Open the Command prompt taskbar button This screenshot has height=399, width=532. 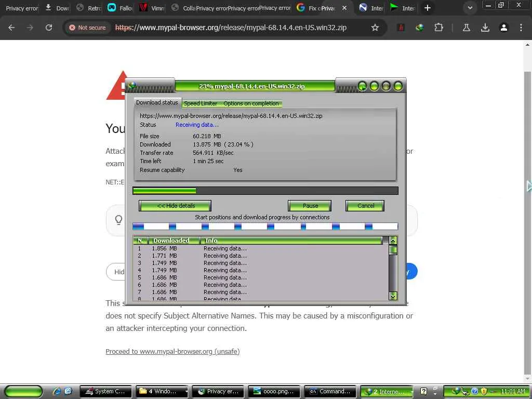coord(330,392)
